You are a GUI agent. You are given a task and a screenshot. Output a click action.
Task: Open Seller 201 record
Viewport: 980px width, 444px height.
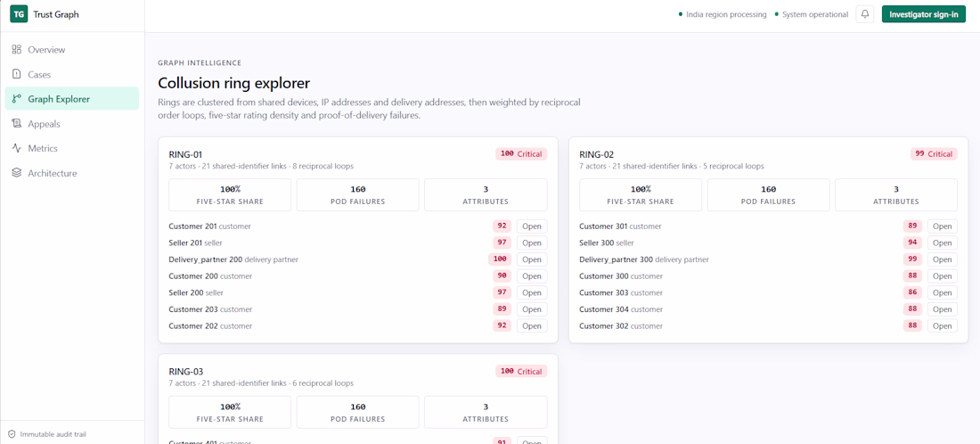[x=532, y=243]
